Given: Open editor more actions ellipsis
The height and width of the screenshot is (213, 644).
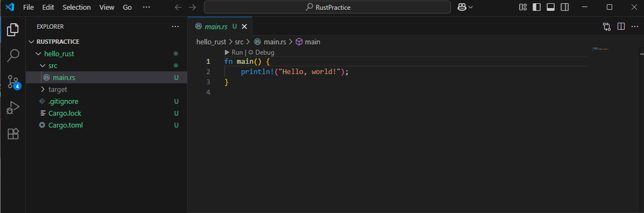Looking at the screenshot, I should 634,26.
